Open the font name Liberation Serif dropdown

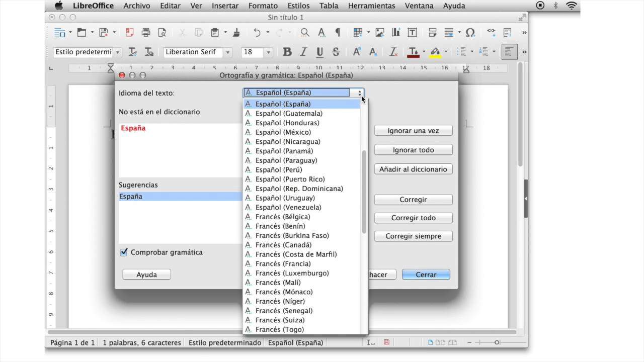(227, 52)
